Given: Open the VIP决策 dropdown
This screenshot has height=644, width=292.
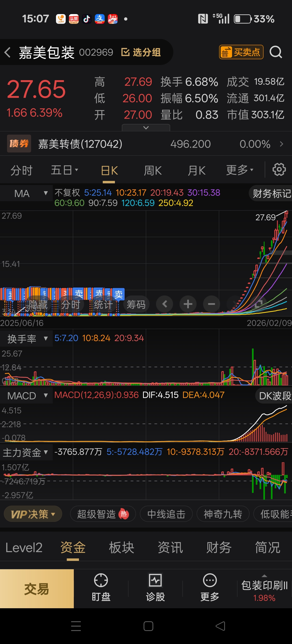Looking at the screenshot, I should tap(33, 514).
